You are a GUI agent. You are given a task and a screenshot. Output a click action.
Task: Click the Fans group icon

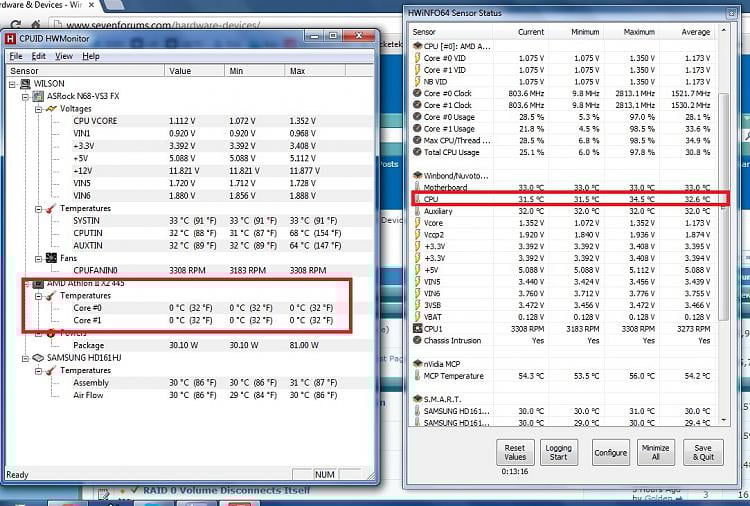pos(51,258)
